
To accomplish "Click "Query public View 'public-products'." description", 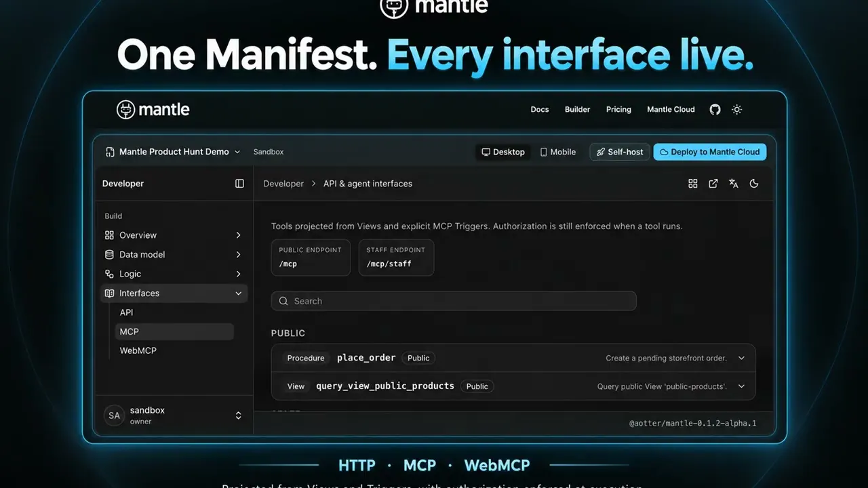I will coord(662,386).
